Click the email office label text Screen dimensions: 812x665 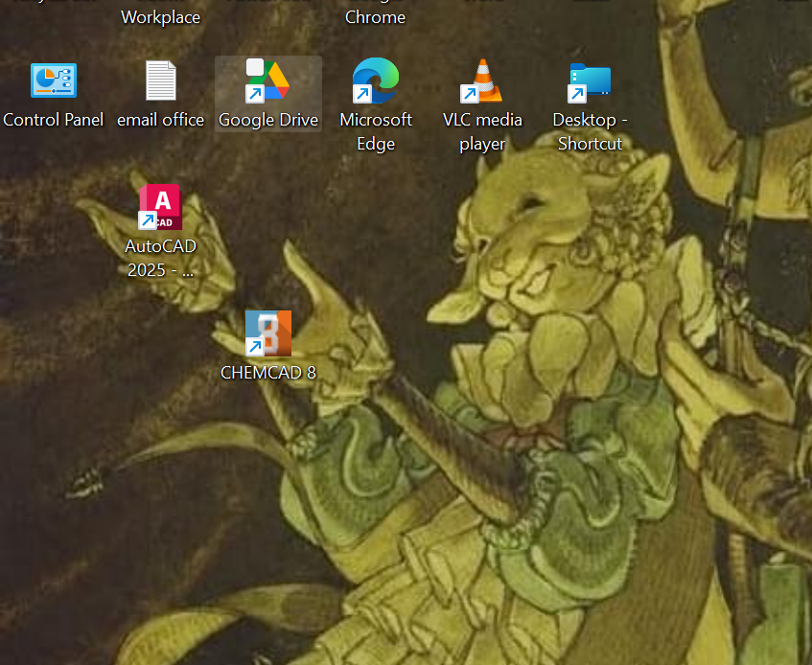(x=160, y=120)
